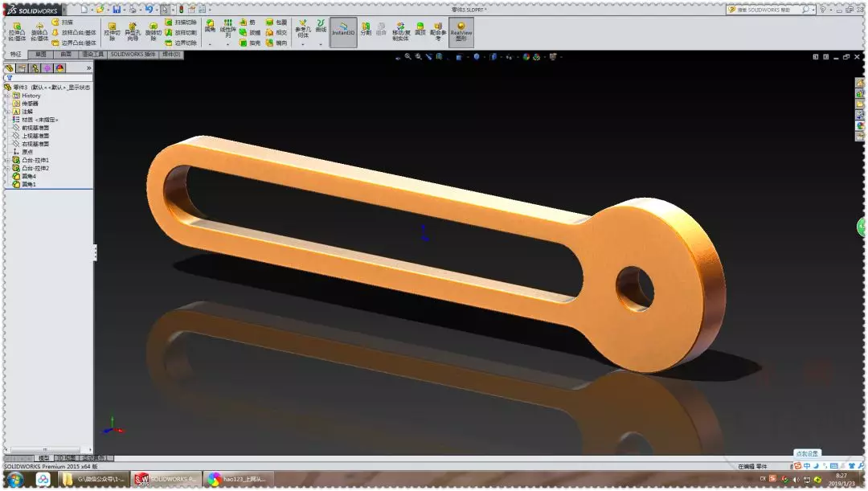
Task: Expand the manager pane tabs chevron
Action: coord(88,68)
